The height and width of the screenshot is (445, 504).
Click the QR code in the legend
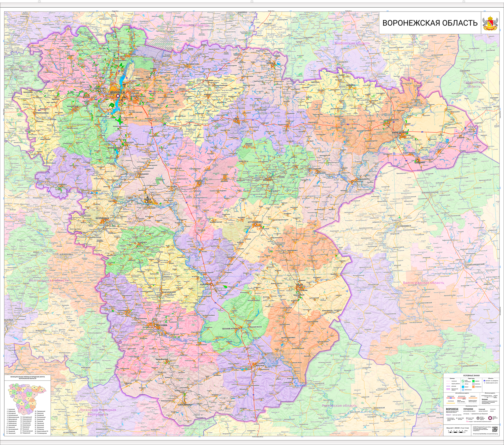(495, 429)
